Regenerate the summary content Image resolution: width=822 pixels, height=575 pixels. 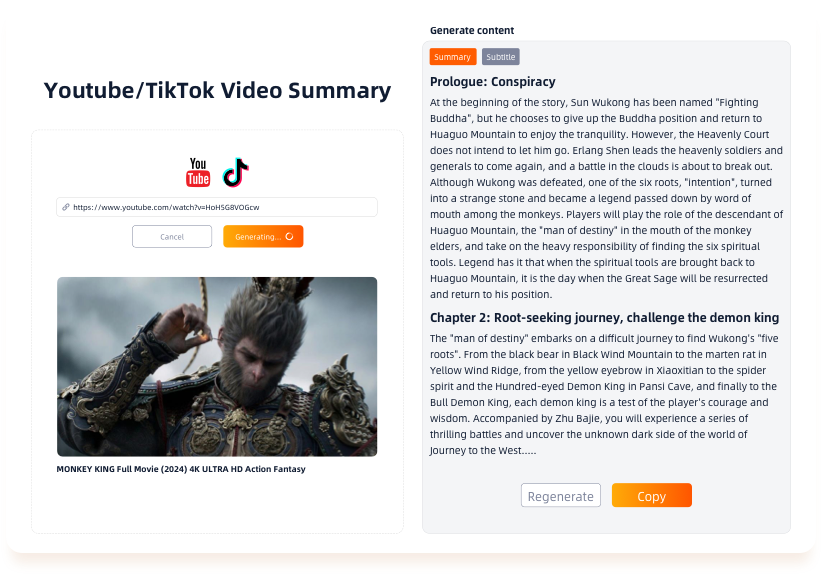(x=560, y=495)
